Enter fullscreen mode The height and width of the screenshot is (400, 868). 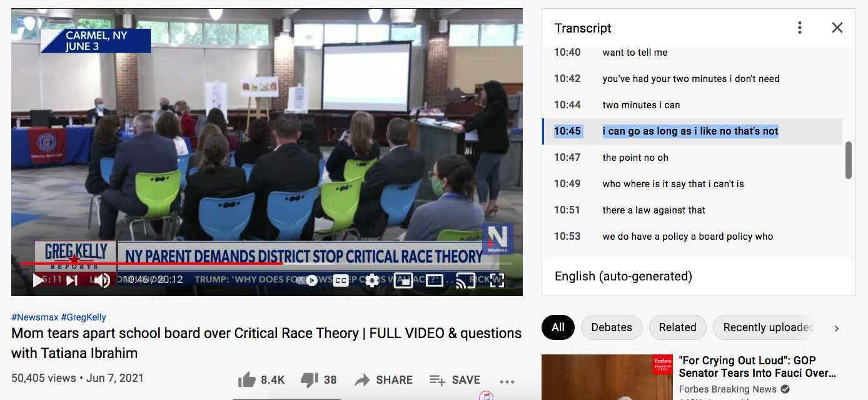[x=497, y=280]
